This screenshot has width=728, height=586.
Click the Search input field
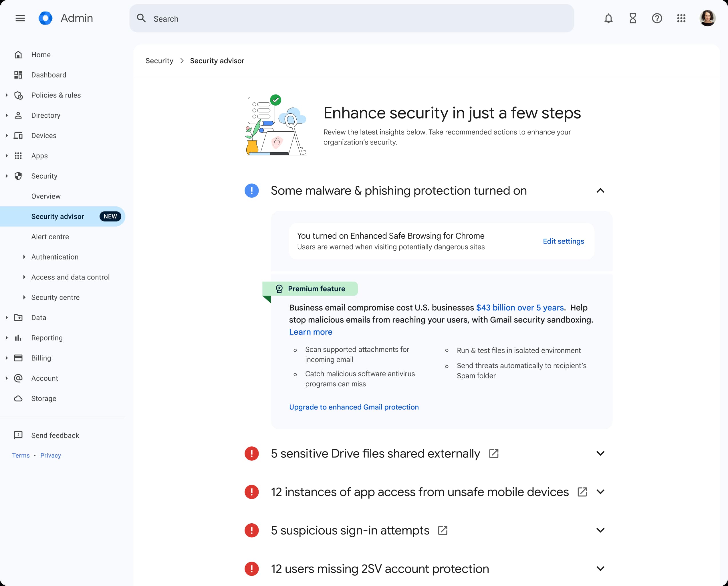(x=351, y=19)
